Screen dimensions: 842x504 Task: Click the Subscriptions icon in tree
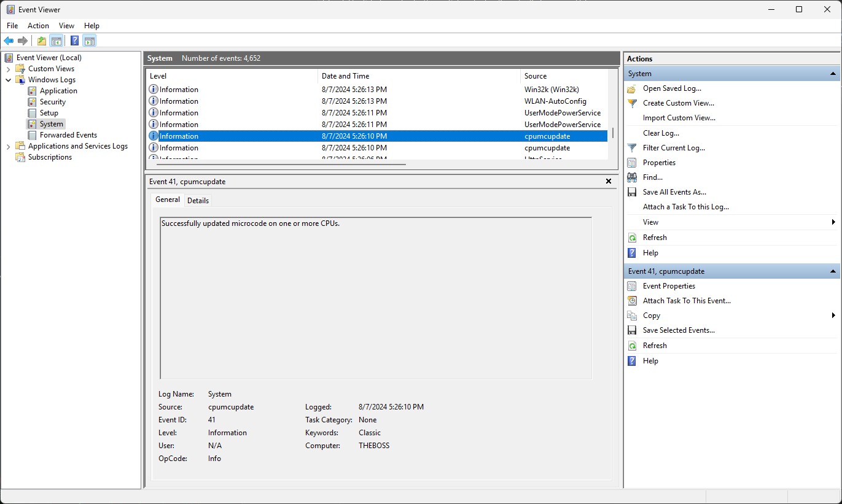click(x=21, y=157)
